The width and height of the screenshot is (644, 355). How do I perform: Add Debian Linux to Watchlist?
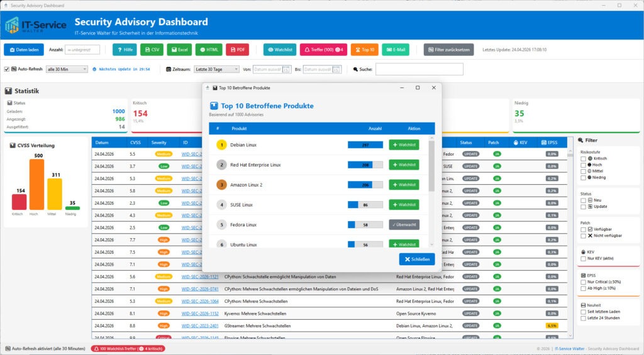404,145
